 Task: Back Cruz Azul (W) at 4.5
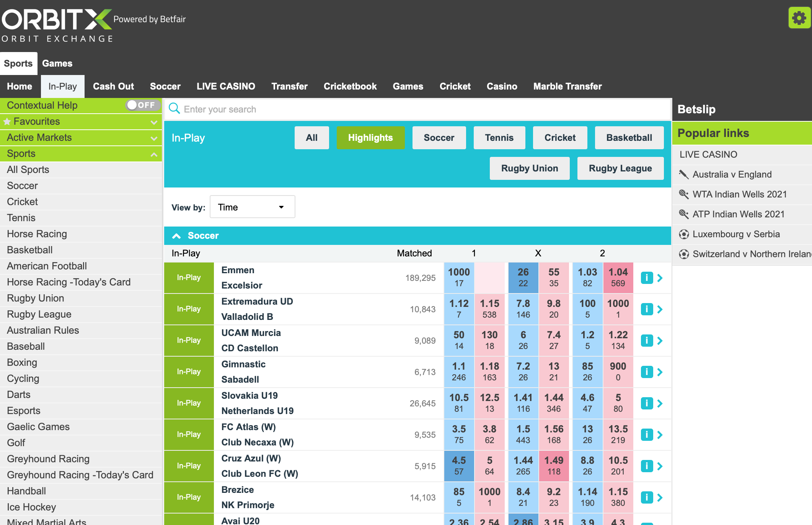[x=459, y=466]
